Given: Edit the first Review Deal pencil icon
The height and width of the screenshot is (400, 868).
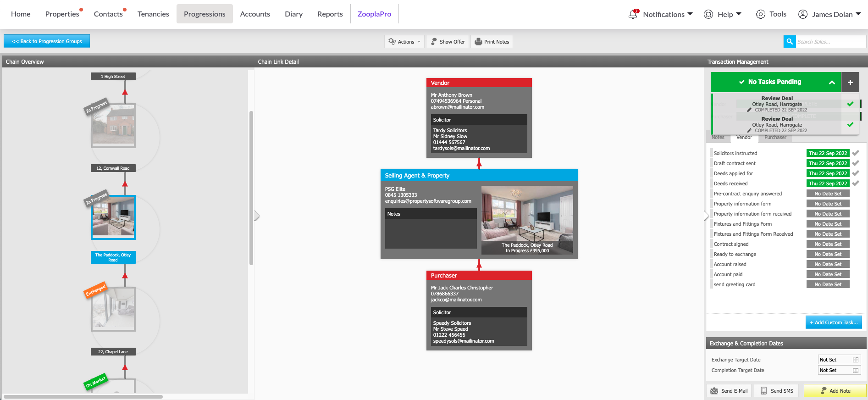Looking at the screenshot, I should (x=749, y=110).
